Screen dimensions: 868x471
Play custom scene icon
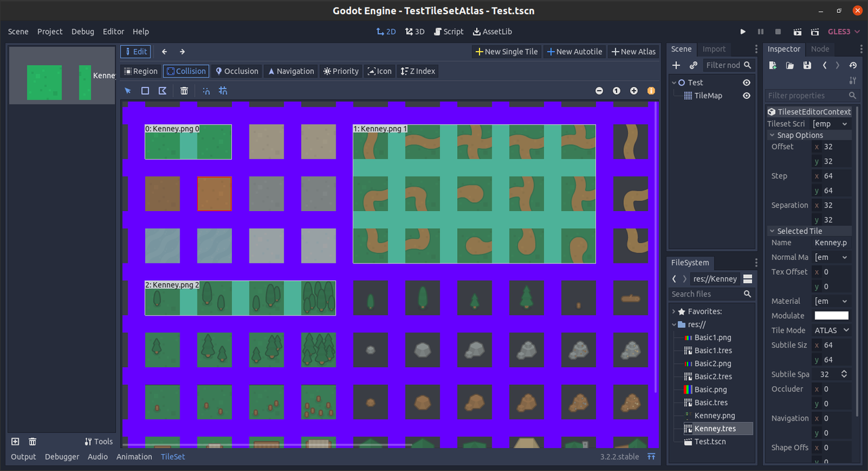point(814,32)
